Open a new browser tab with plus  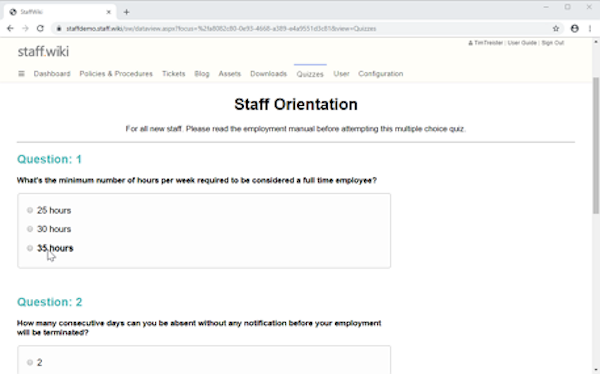point(126,12)
